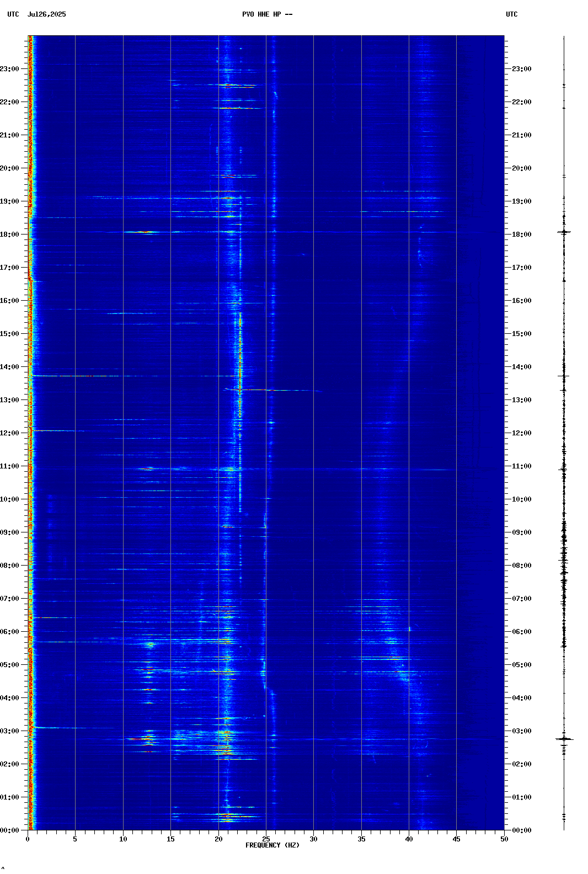Click "09:00" on the right time axis
Image resolution: width=588 pixels, height=874 pixels.
(522, 532)
